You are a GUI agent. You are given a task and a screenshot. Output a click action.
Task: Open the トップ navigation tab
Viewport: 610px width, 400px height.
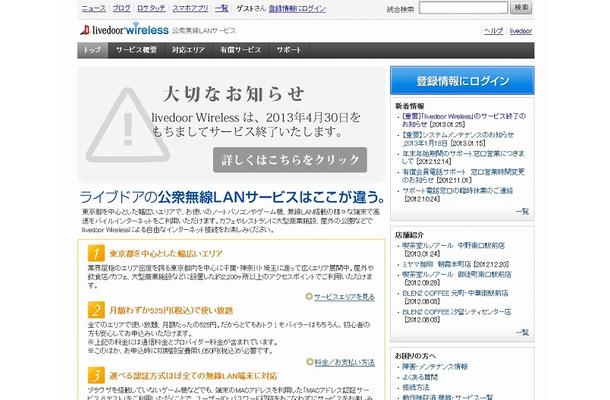(x=93, y=50)
